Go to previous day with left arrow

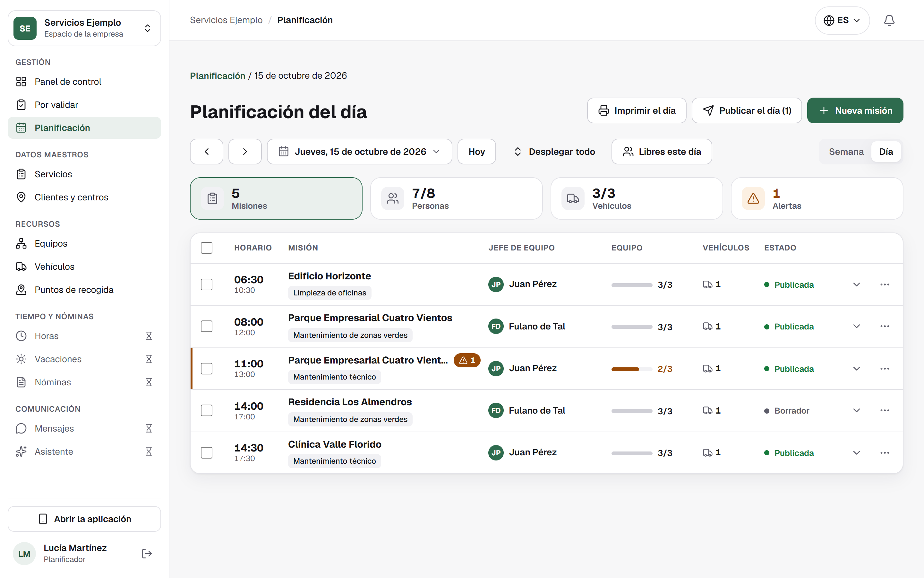click(x=207, y=151)
